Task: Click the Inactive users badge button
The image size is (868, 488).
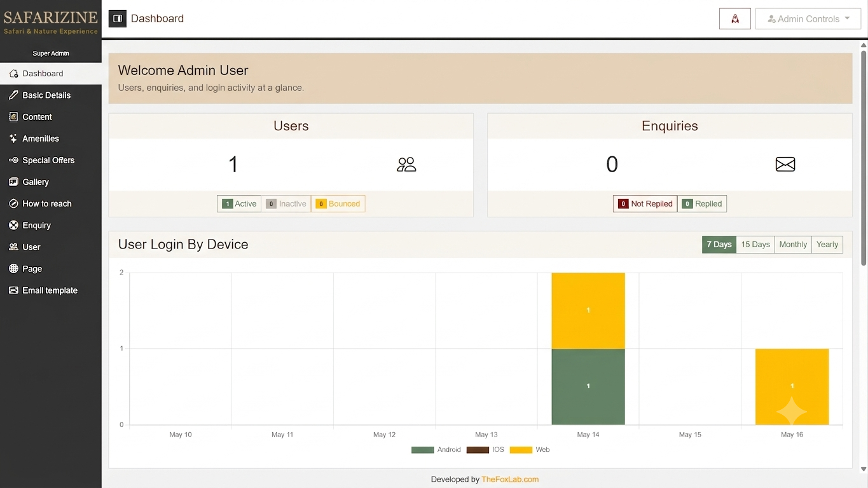Action: (x=286, y=204)
